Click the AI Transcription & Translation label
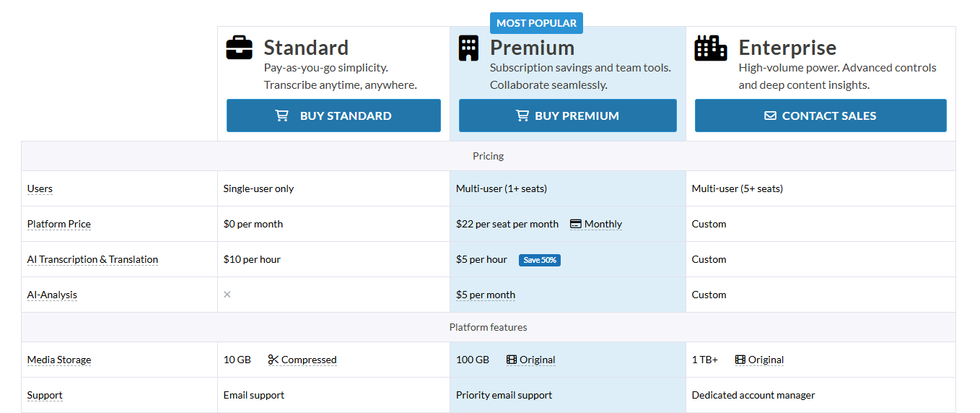The image size is (980, 413). [x=92, y=259]
